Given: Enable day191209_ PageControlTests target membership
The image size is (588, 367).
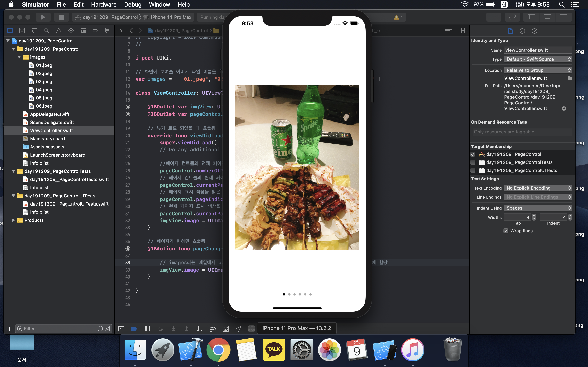Looking at the screenshot, I should click(x=473, y=162).
